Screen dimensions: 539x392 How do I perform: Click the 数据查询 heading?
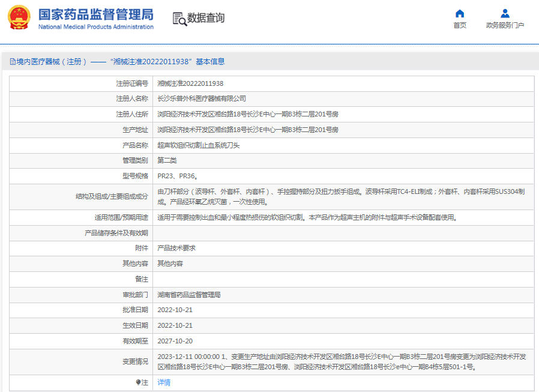[x=206, y=18]
